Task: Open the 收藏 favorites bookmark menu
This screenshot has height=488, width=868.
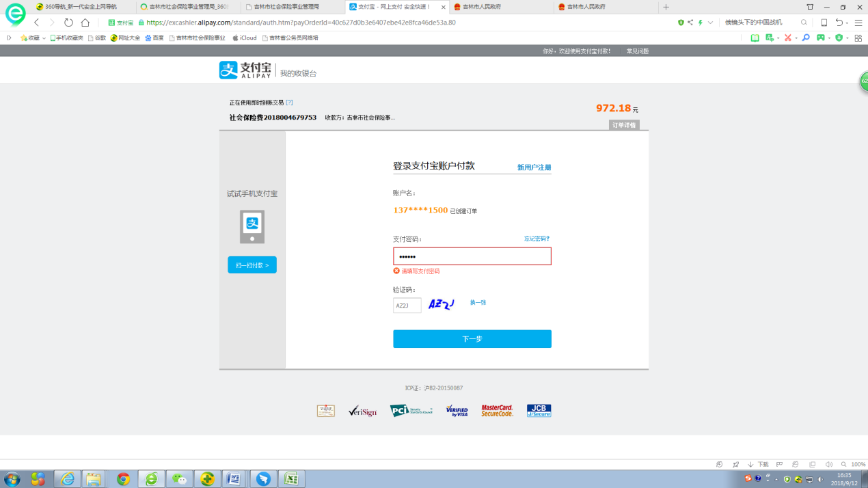Action: 33,38
